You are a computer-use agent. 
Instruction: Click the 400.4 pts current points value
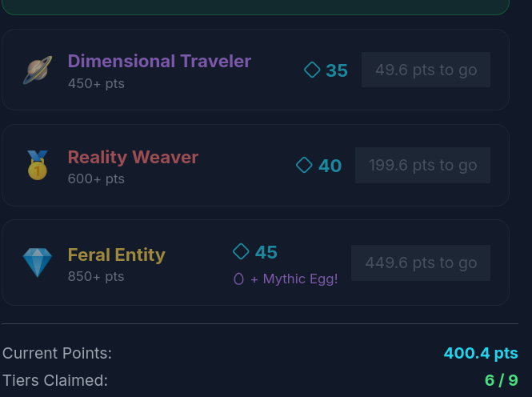481,353
